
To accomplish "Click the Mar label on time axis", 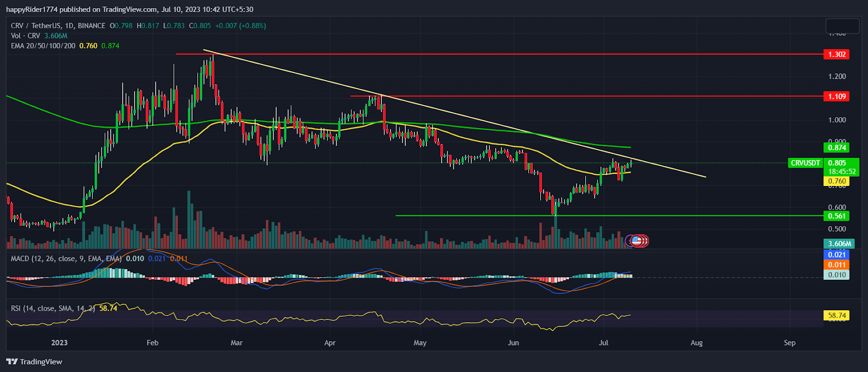I will pos(236,343).
